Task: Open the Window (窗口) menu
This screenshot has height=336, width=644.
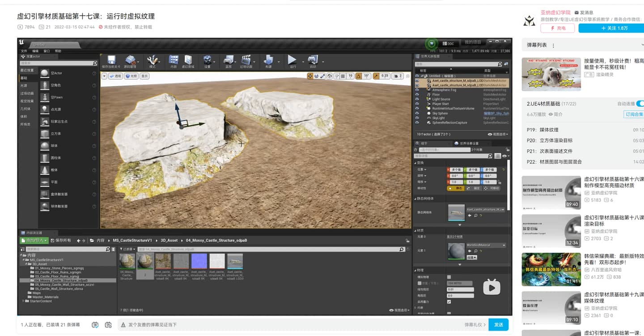Action: [47, 51]
